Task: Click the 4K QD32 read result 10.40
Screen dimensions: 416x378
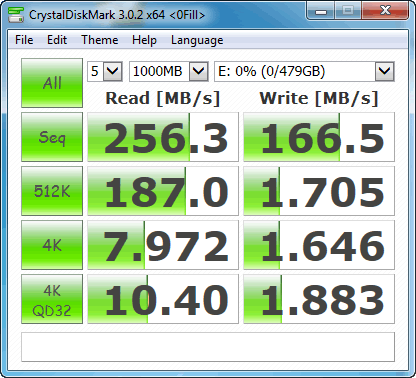Action: coord(163,299)
